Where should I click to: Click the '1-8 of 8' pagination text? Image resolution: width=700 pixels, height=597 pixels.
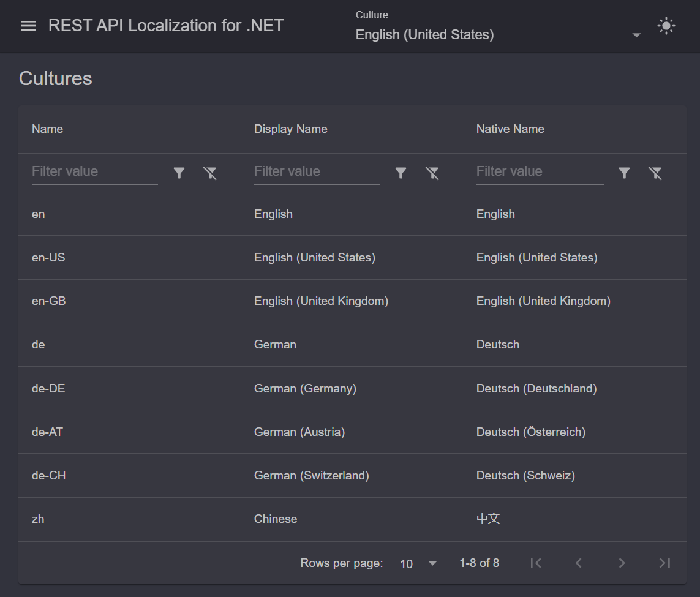[x=479, y=563]
